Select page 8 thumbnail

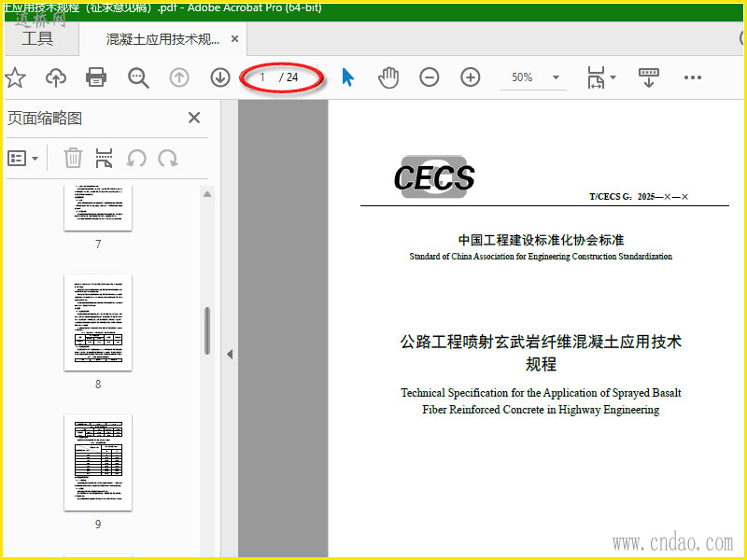(98, 322)
